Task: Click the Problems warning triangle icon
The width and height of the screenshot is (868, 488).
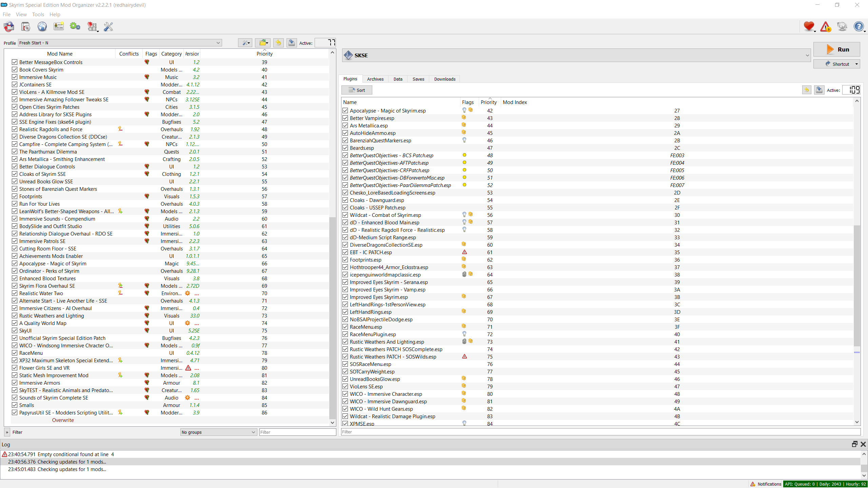Action: pos(825,26)
